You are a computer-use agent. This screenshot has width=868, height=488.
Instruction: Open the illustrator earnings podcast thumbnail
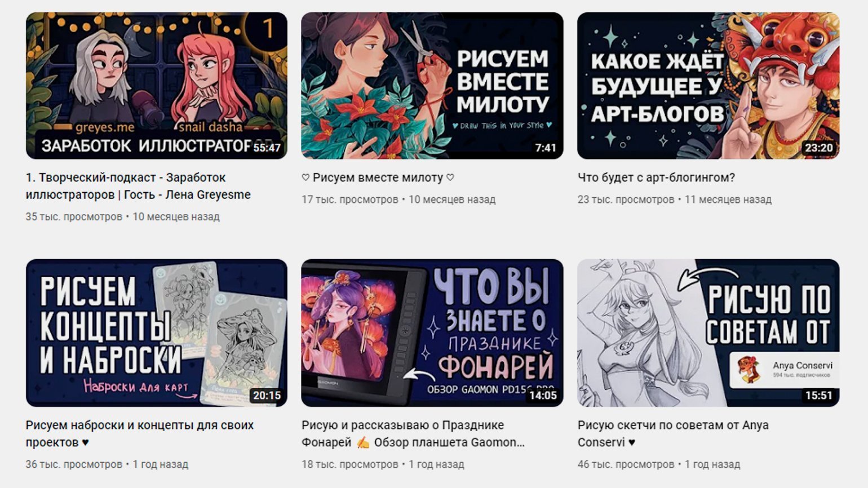[156, 86]
